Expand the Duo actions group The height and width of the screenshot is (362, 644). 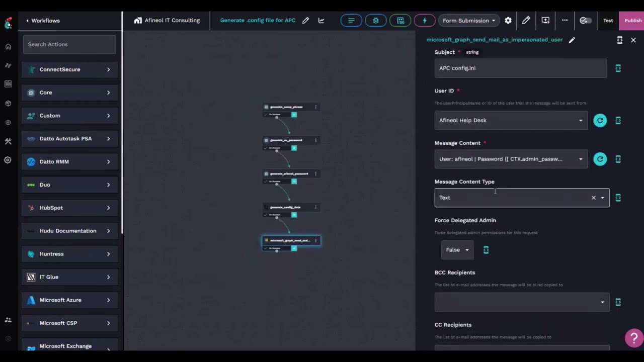69,185
